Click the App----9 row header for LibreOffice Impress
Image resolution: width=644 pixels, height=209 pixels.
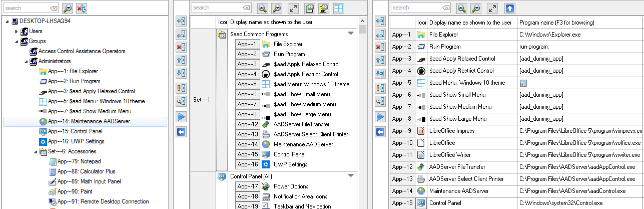pyautogui.click(x=402, y=131)
